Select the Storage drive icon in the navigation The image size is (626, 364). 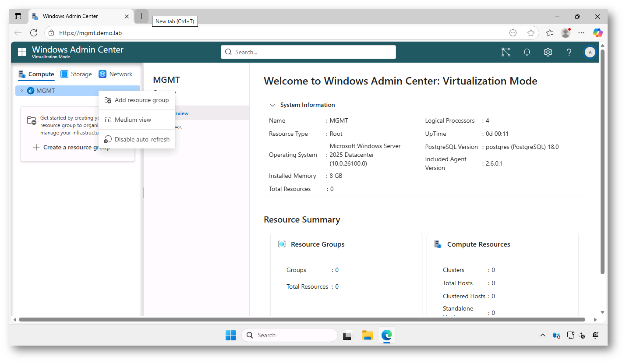64,74
